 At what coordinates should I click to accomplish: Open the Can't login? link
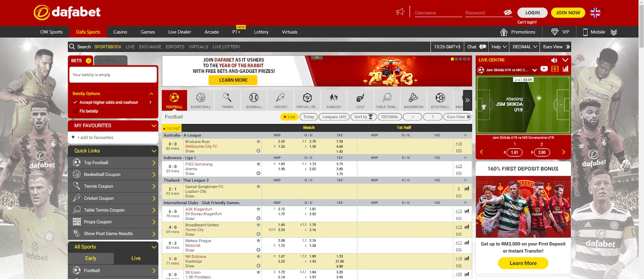coord(527,22)
